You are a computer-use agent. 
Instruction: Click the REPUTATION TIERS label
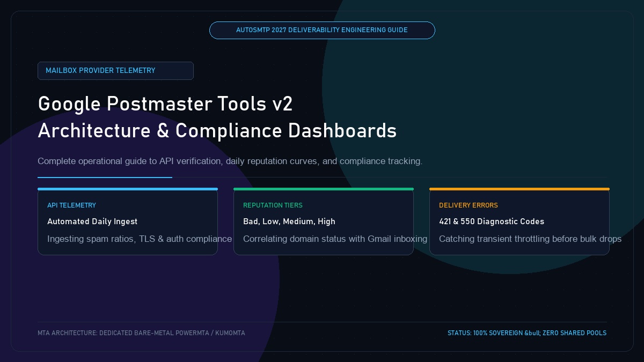(x=273, y=205)
